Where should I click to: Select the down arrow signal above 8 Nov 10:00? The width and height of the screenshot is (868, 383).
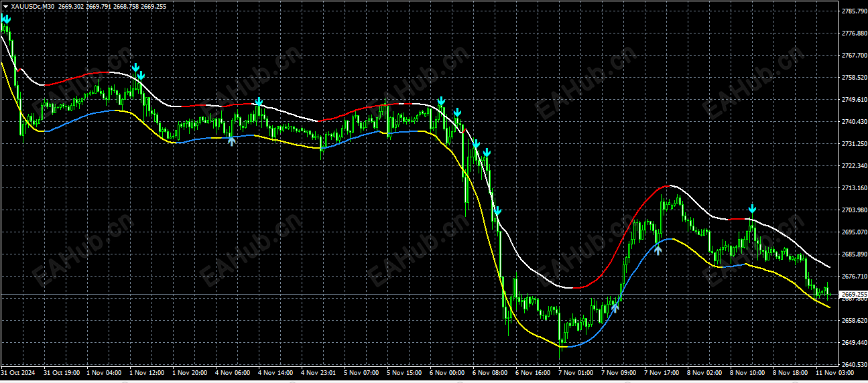(x=752, y=210)
